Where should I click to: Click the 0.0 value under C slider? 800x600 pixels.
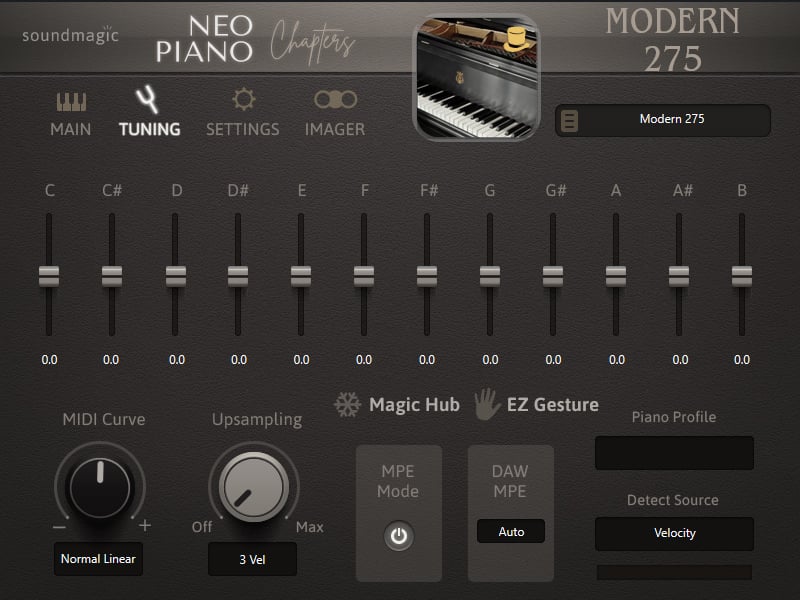(x=49, y=360)
